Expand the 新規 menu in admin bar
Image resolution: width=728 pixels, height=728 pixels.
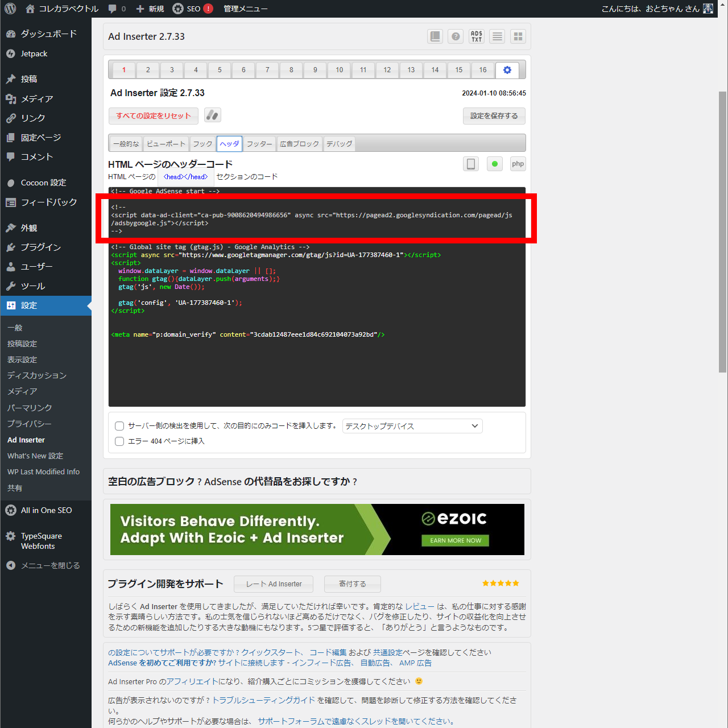click(x=150, y=9)
